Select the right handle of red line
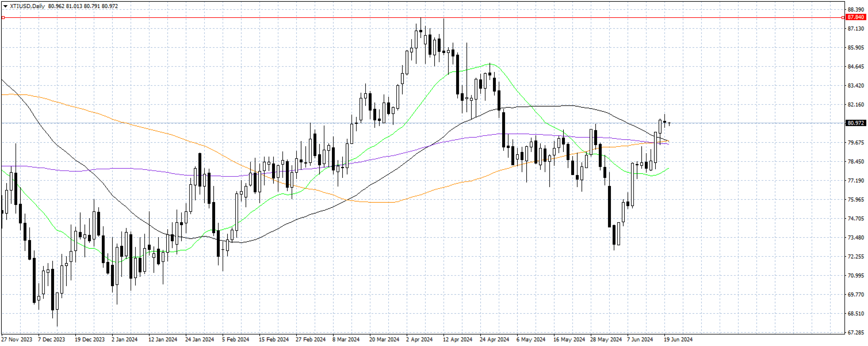Screen dimensions: 868x346 843,17
